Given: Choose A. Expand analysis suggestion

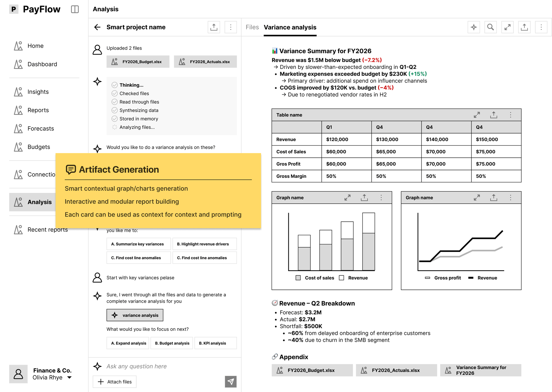Looking at the screenshot, I should point(128,343).
